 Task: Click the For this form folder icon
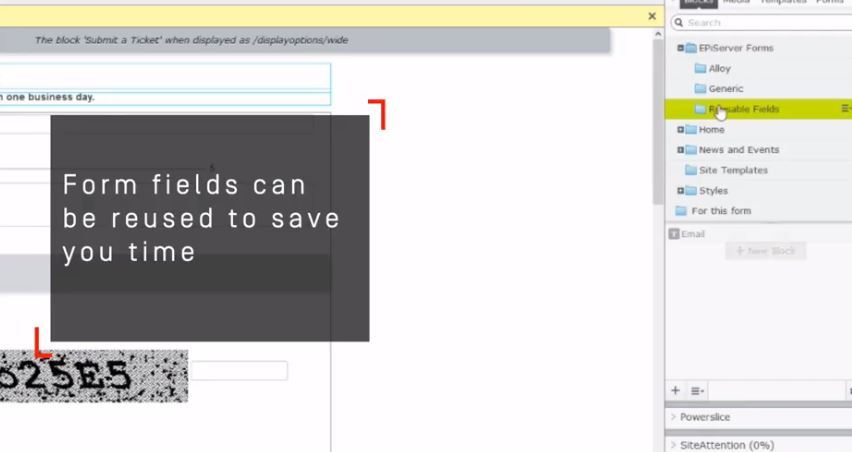(x=681, y=211)
